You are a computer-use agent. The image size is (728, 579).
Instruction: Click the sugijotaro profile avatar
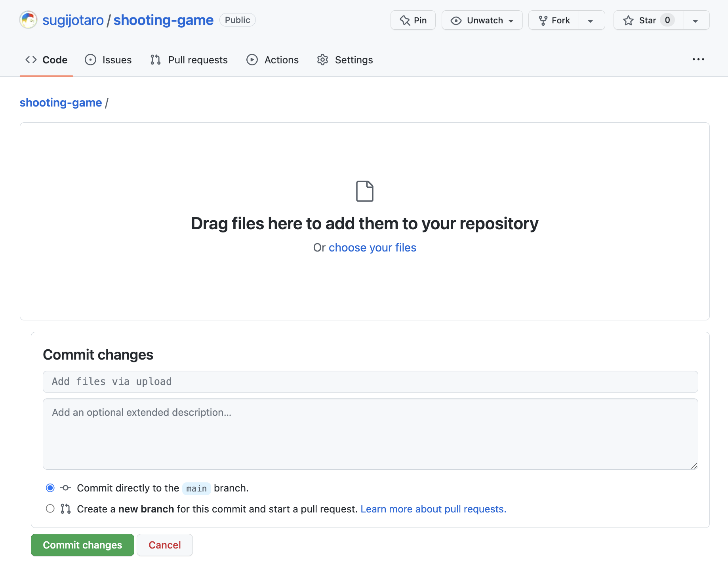click(28, 20)
